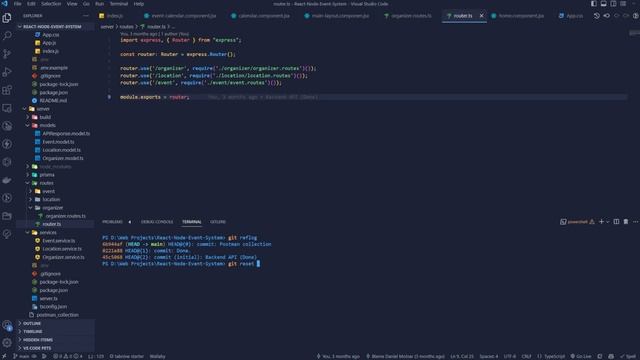Screen dimensions: 640x360
Task: Open the Extensions view
Action: coord(7,90)
